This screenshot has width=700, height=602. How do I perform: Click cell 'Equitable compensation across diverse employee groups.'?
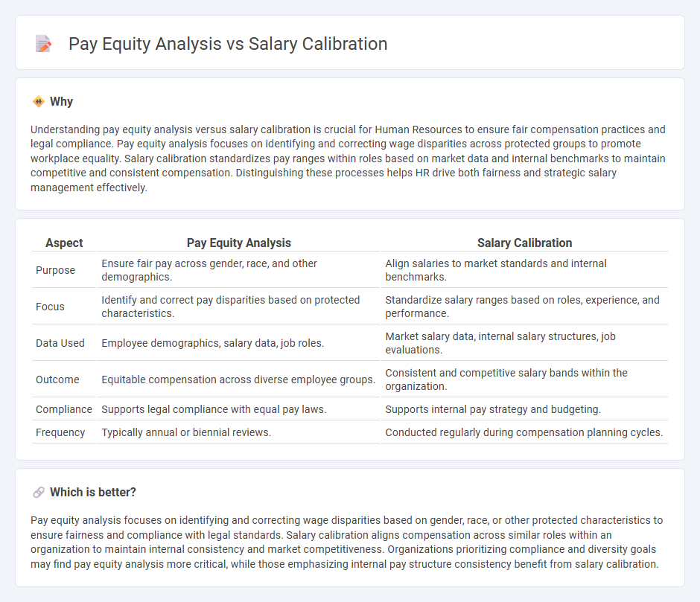239,380
